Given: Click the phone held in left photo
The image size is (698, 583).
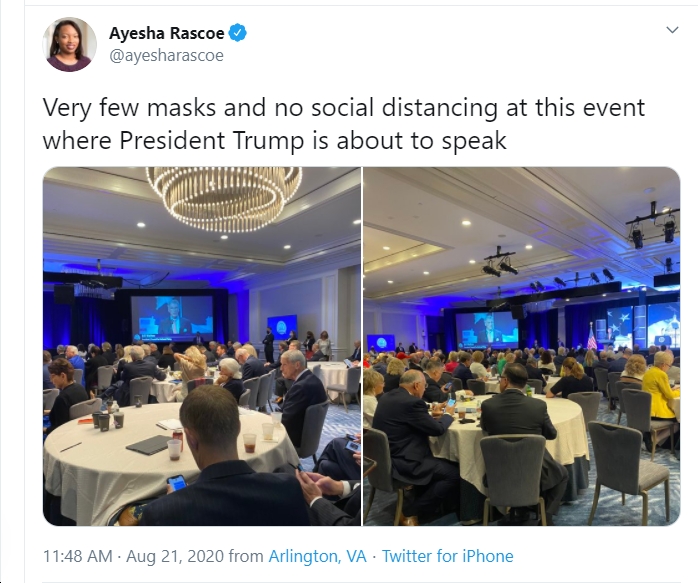Looking at the screenshot, I should pos(177,482).
